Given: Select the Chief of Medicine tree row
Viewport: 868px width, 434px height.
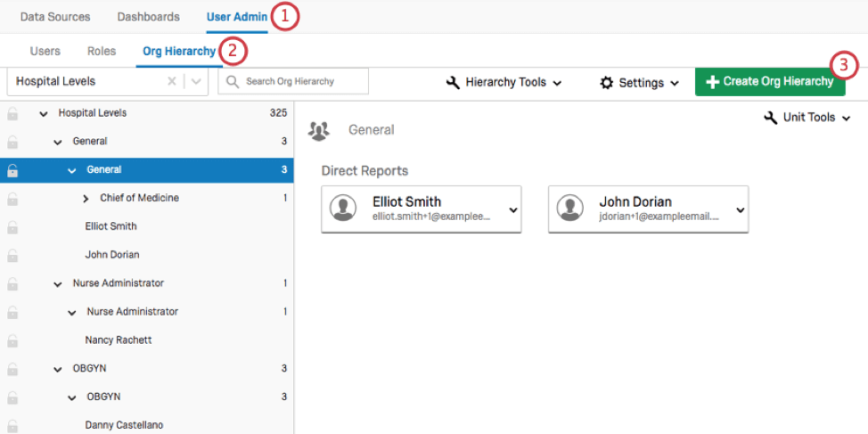Looking at the screenshot, I should [147, 198].
